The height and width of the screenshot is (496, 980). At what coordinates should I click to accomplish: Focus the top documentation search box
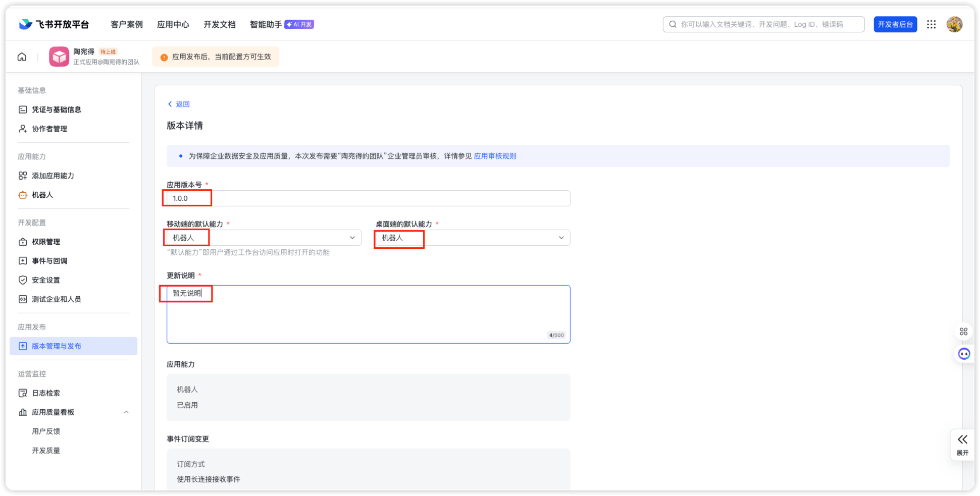tap(763, 24)
